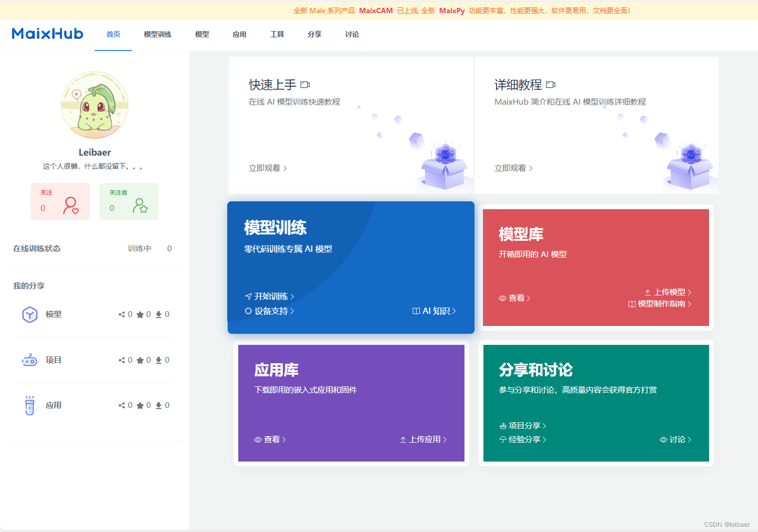Click 经验分享 in 分享和讨论 card
The image size is (758, 532).
(523, 439)
